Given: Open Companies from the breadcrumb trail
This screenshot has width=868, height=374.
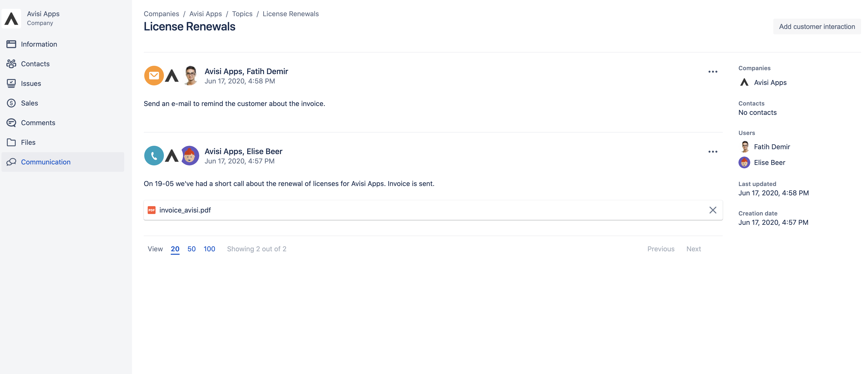Looking at the screenshot, I should coord(161,14).
